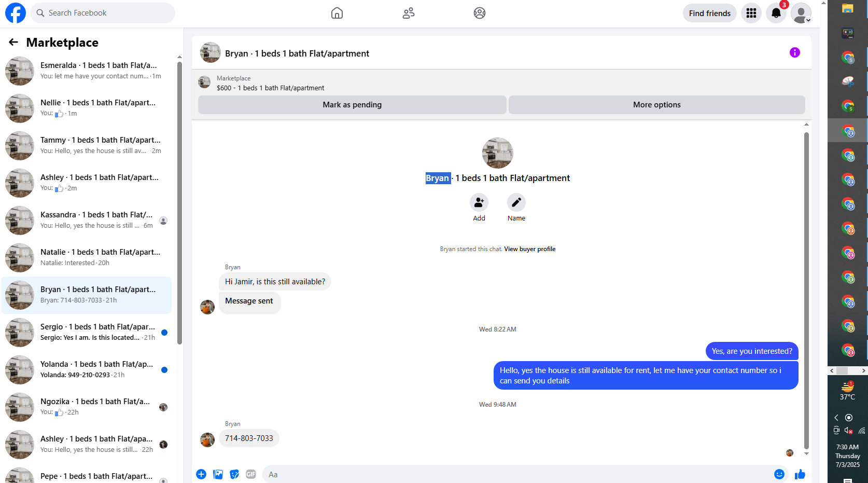Image resolution: width=868 pixels, height=483 pixels.
Task: Select Bryan's conversation in list
Action: (87, 295)
